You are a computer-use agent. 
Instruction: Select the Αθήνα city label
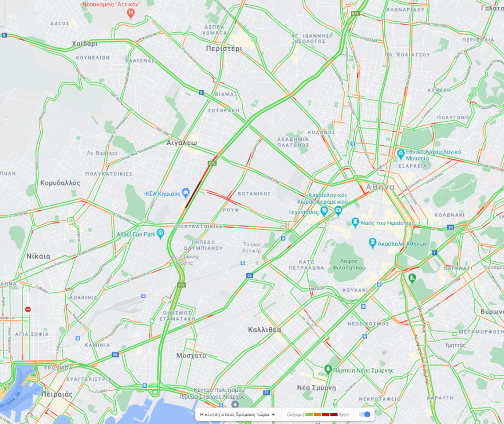tap(380, 187)
